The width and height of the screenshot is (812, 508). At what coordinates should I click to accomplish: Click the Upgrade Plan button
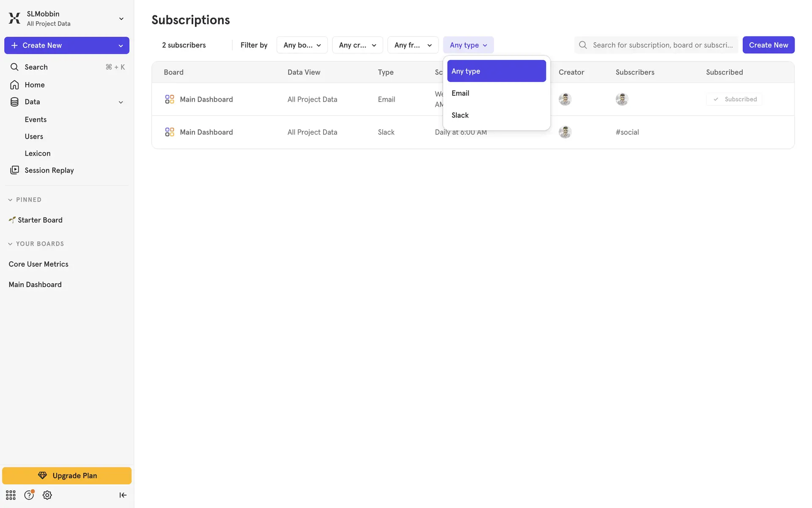click(x=67, y=475)
